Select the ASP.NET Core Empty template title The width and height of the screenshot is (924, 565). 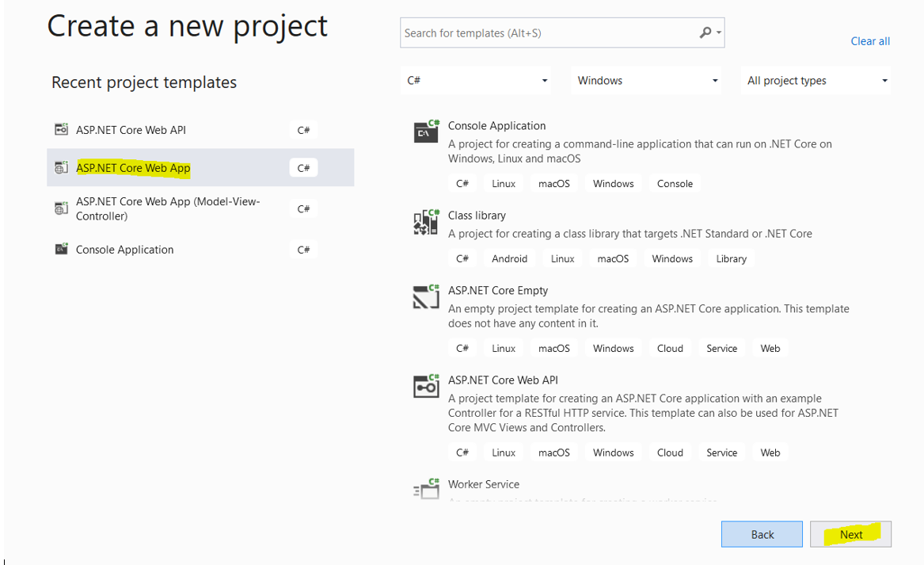pyautogui.click(x=498, y=290)
